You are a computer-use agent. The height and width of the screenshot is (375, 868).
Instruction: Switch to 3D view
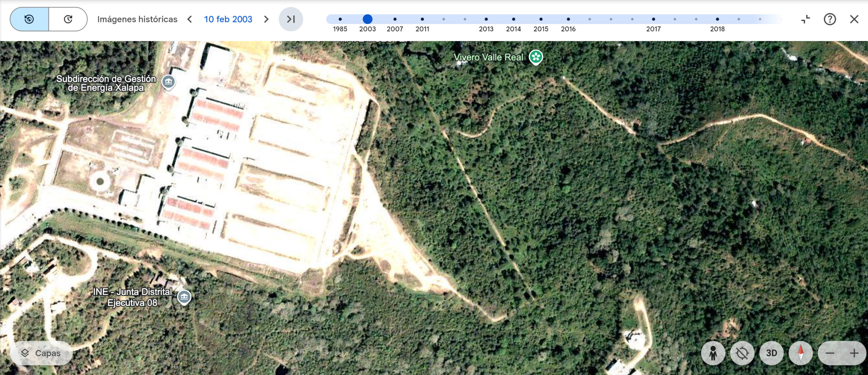coord(771,353)
